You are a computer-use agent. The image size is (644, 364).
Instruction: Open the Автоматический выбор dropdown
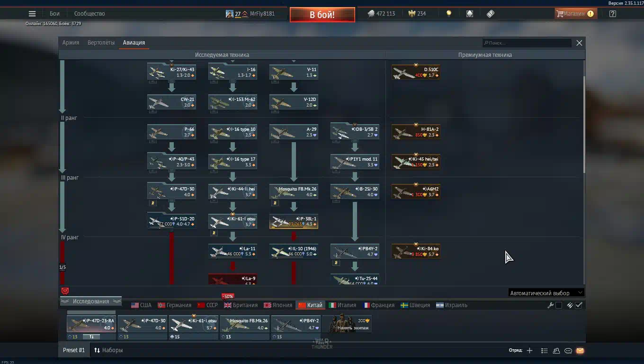coord(546,293)
